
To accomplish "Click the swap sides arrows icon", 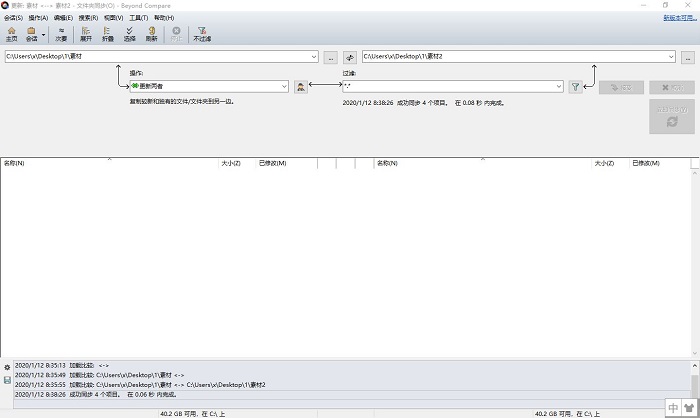I will click(350, 57).
